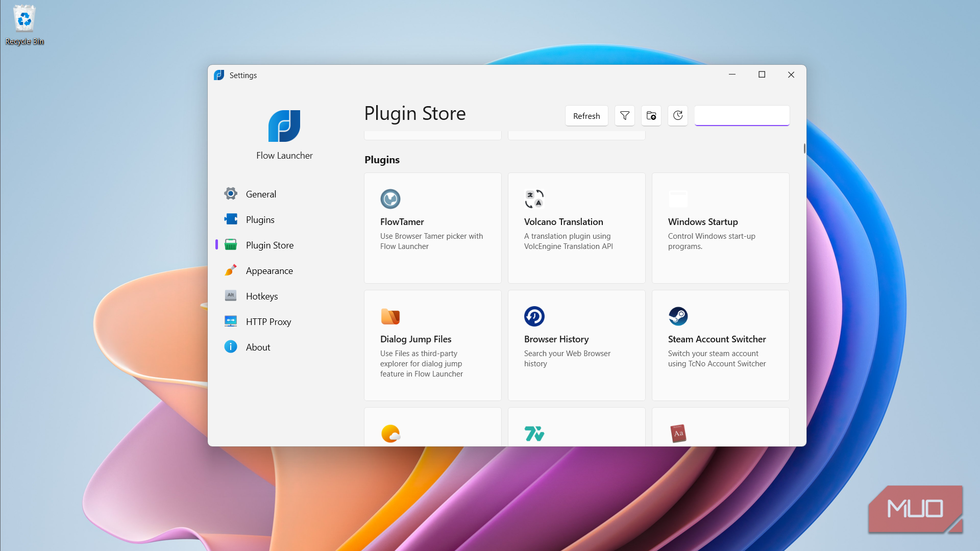Screen dimensions: 980x551
Task: Click the orange weather plugin icon
Action: pyautogui.click(x=391, y=434)
